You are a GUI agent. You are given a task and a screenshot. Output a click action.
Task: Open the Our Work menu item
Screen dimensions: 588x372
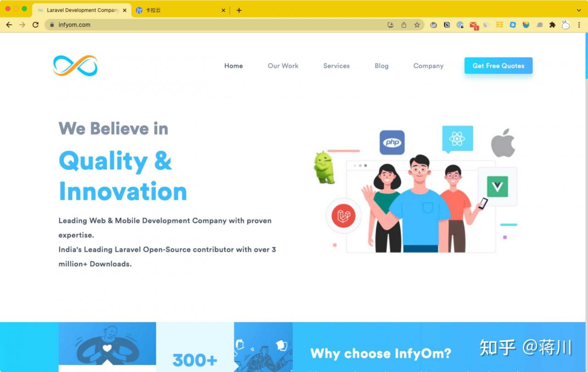[x=283, y=66]
